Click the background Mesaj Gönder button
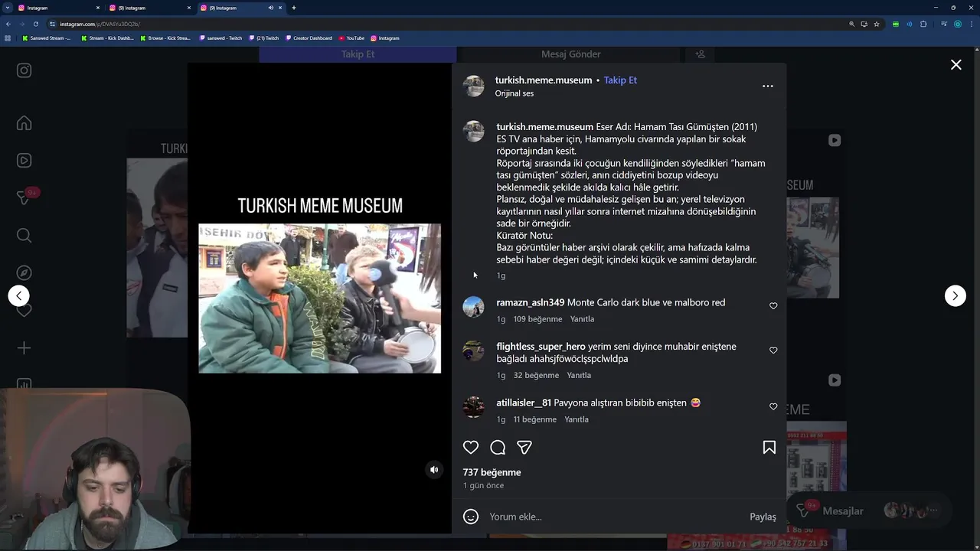 click(x=570, y=54)
